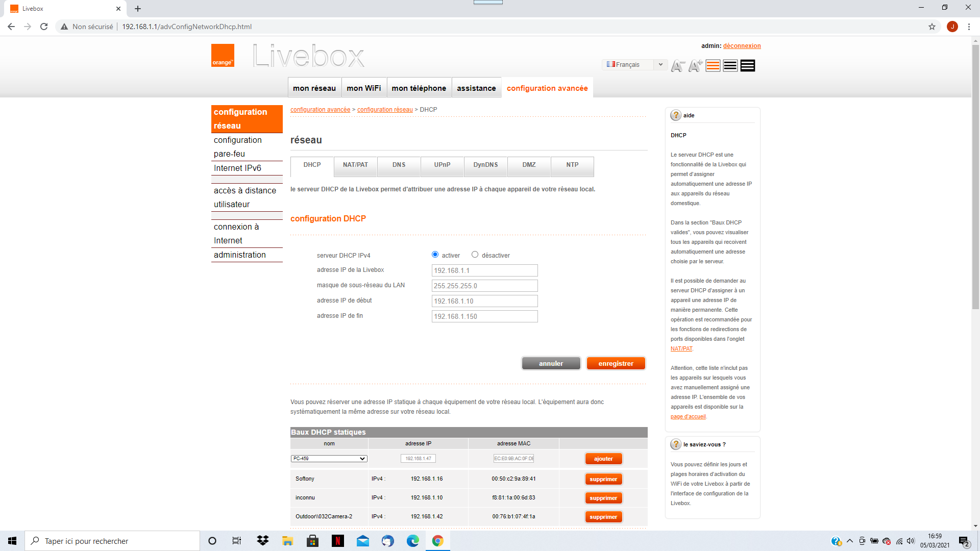This screenshot has height=551, width=980.
Task: Select the black high-contrast theme icon
Action: [748, 65]
